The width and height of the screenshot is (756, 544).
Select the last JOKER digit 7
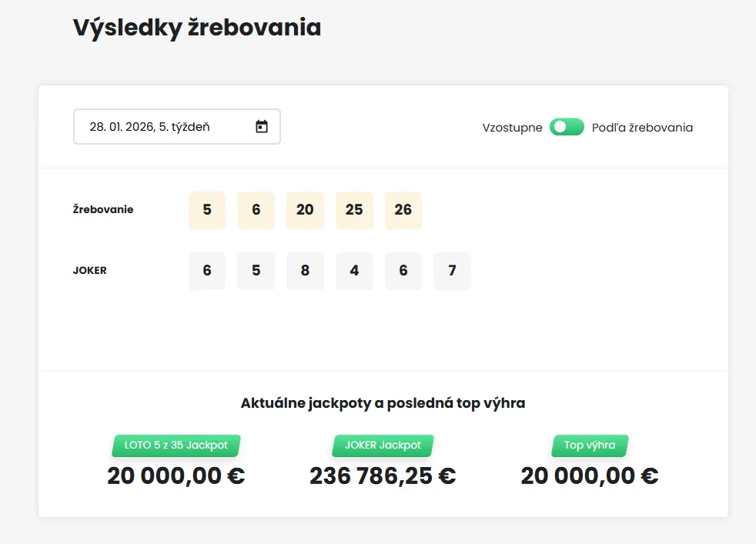[453, 271]
